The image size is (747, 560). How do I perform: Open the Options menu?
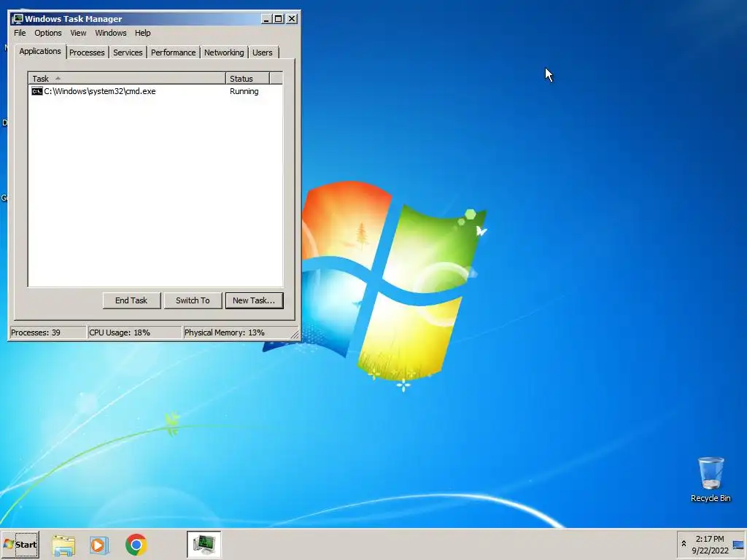[x=47, y=33]
